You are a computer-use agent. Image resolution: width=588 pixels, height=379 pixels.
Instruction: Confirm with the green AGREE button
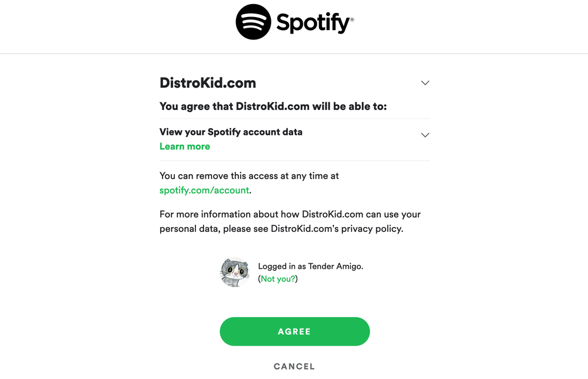tap(295, 331)
